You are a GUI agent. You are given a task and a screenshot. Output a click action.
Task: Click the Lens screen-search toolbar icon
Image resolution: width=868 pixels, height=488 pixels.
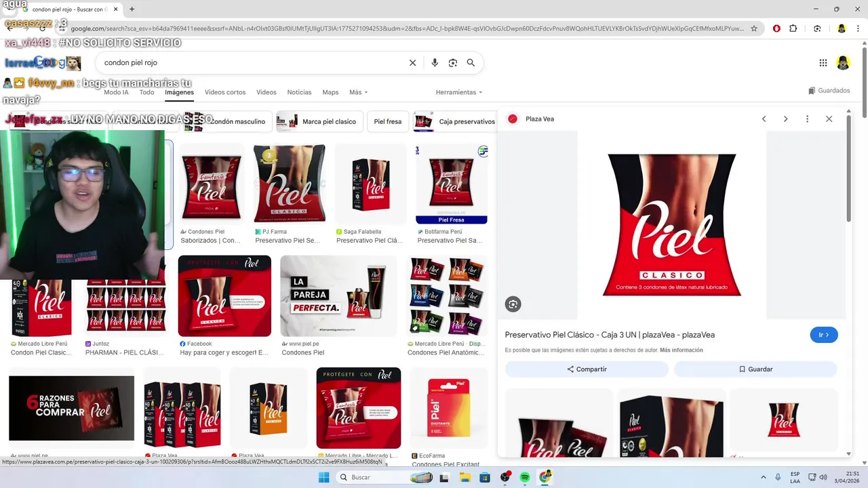817,28
